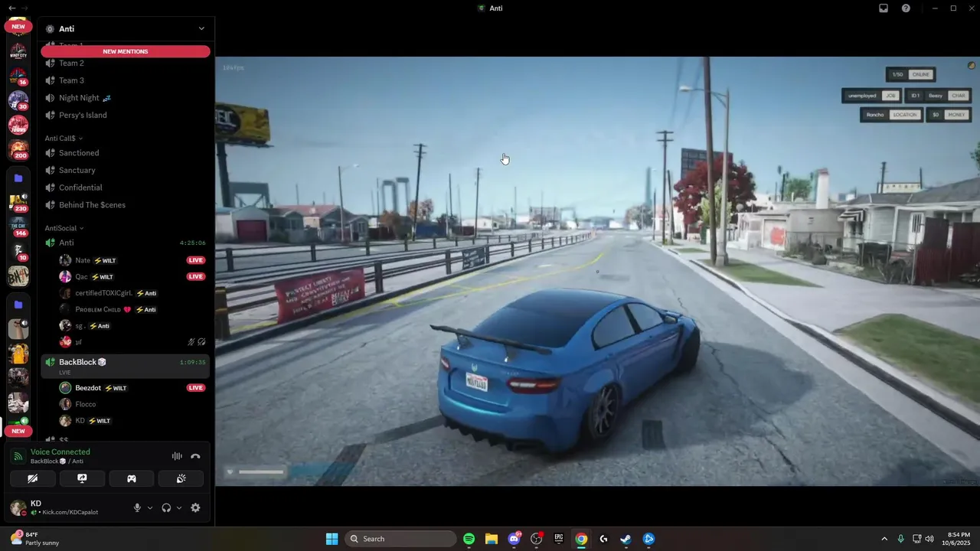Collapse the AntiSocial category
Image resolution: width=980 pixels, height=551 pixels.
[x=64, y=228]
